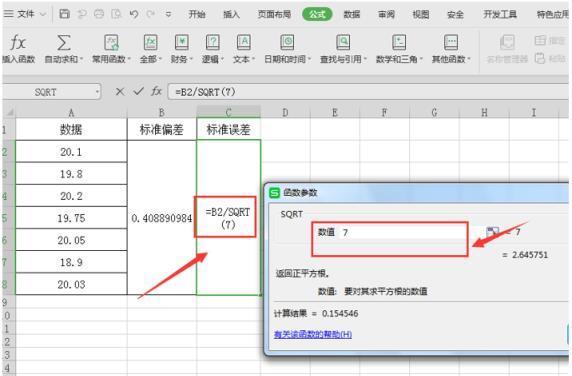Click the 标准误差 header cell
This screenshot has height=376, width=572.
point(228,129)
